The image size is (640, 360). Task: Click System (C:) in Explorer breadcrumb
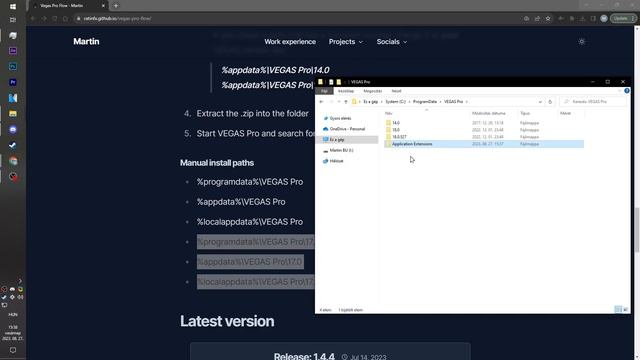click(x=396, y=102)
